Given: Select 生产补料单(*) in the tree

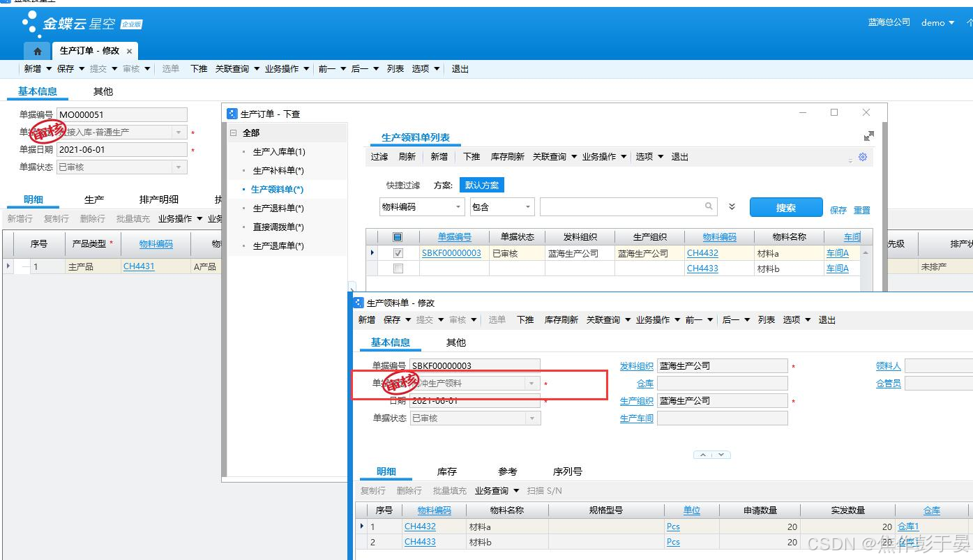Looking at the screenshot, I should pyautogui.click(x=278, y=170).
